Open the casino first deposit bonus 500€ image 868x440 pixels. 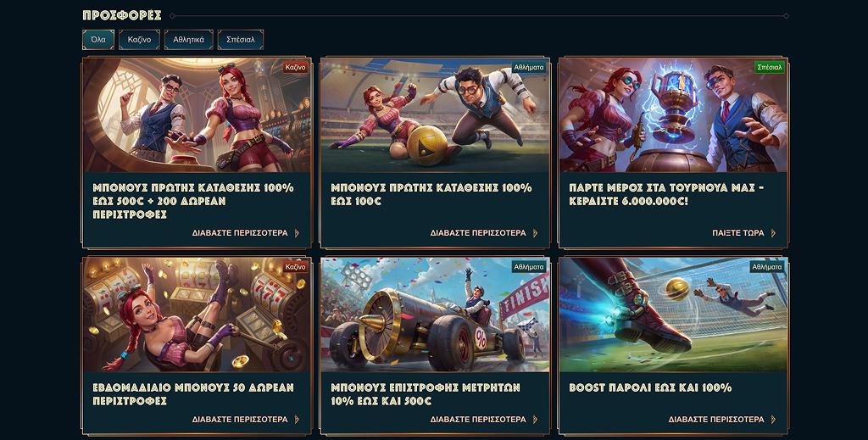pyautogui.click(x=197, y=115)
